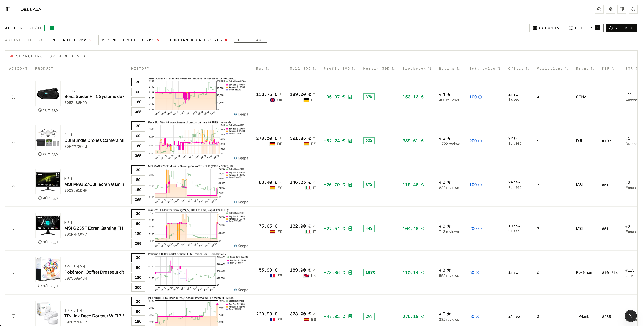
Task: Remove the Min Net Profit filter
Action: coord(158,40)
